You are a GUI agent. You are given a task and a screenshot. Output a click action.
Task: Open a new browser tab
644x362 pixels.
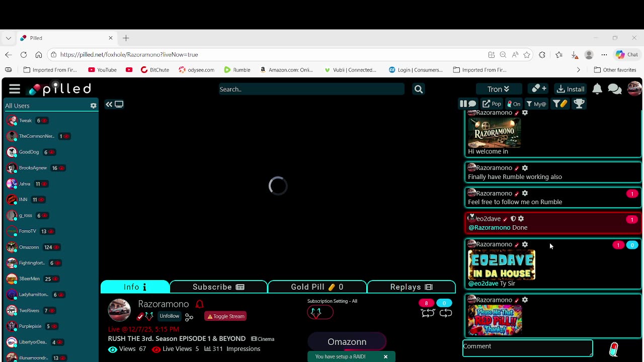(126, 38)
